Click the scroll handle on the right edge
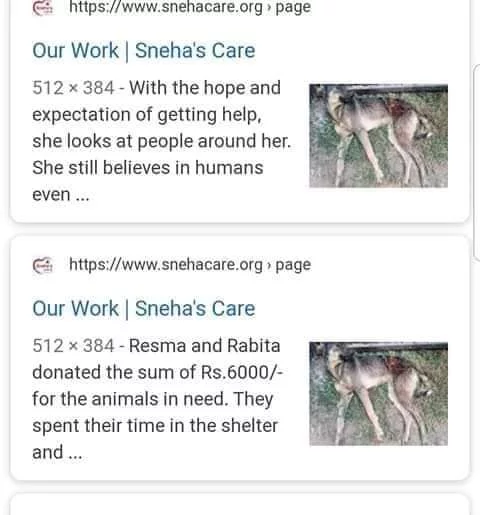Image resolution: width=480 pixels, height=515 pixels. tap(477, 163)
